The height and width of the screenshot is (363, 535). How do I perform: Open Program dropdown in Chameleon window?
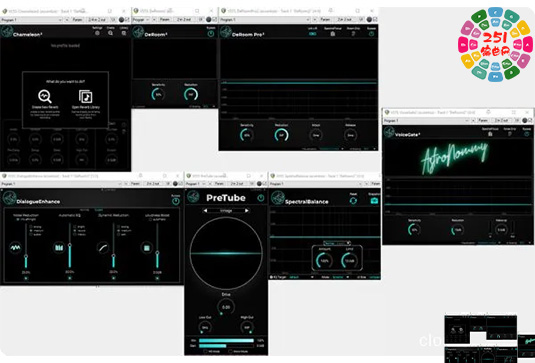tap(31, 20)
